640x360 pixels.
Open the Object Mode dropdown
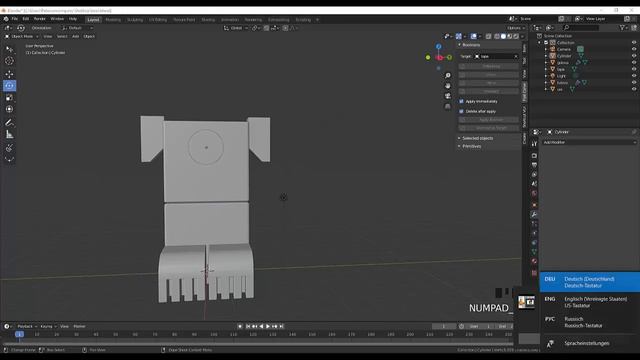click(21, 36)
